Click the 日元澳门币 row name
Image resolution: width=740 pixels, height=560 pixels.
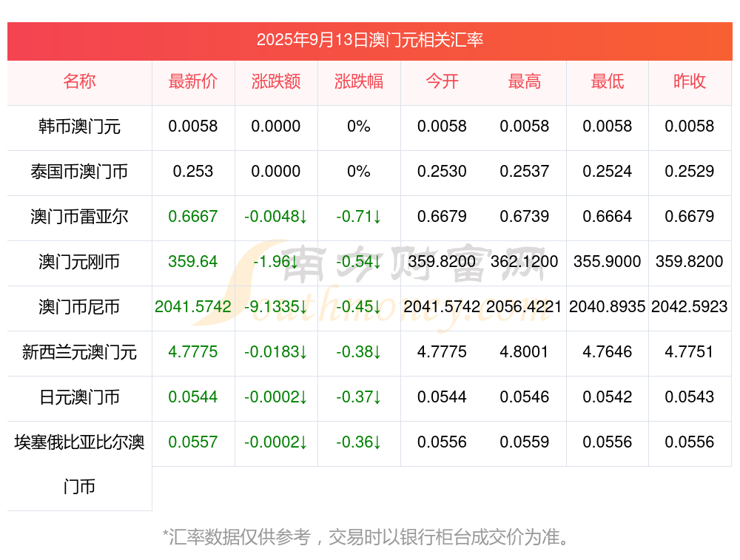pos(79,397)
